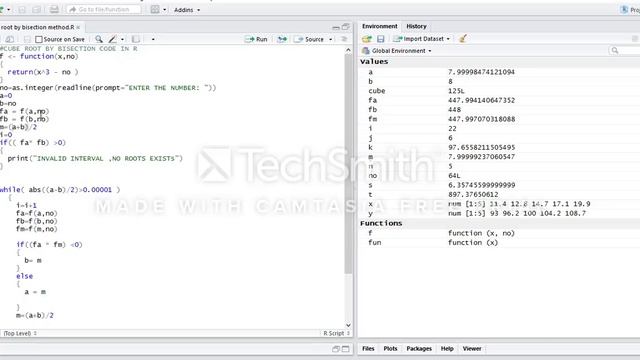Open the code tools dropdown arrow
The height and width of the screenshot is (360, 640).
(122, 40)
